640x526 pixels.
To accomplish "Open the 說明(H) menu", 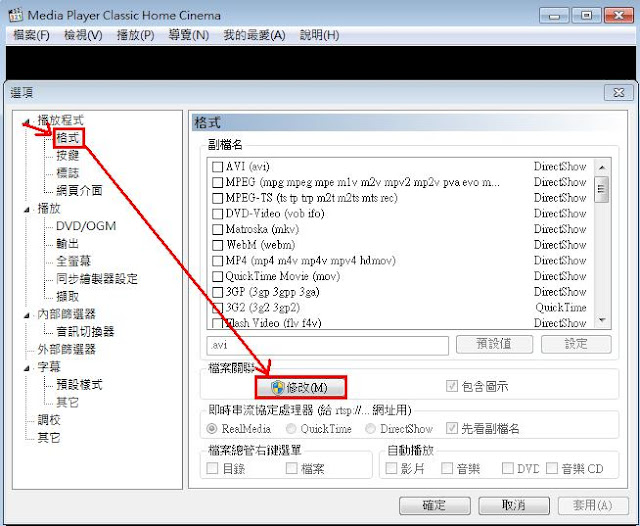I will tap(319, 35).
